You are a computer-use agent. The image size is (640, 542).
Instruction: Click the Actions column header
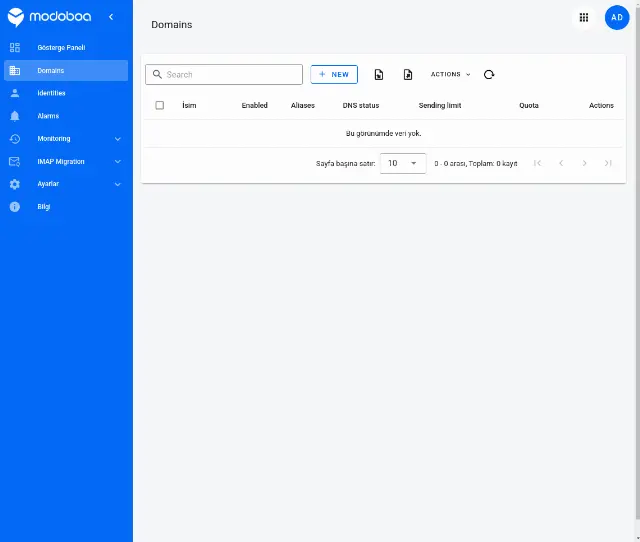coord(601,105)
